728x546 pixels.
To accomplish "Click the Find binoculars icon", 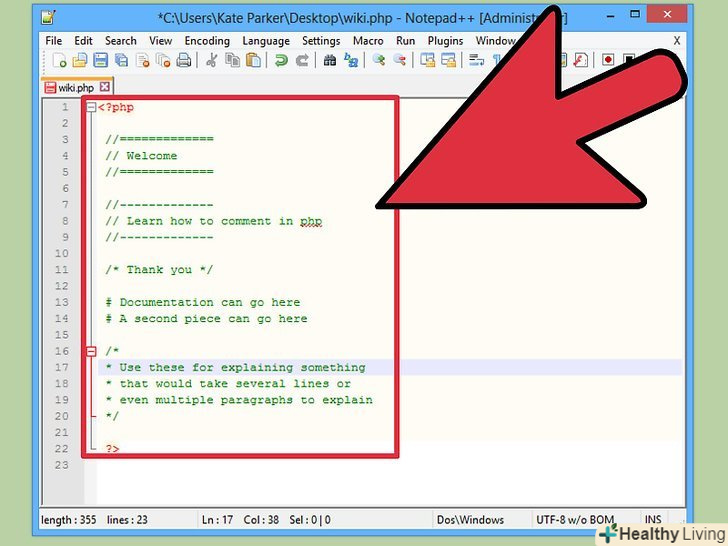I will (x=330, y=61).
